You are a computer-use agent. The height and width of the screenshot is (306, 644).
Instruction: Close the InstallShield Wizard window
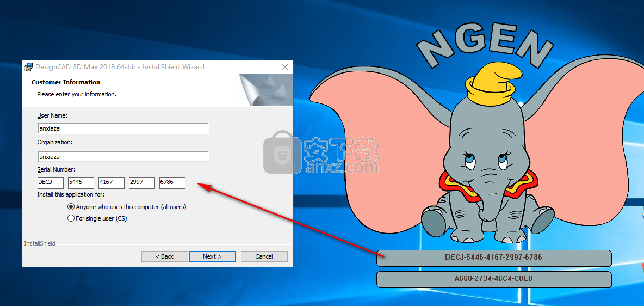(x=285, y=67)
